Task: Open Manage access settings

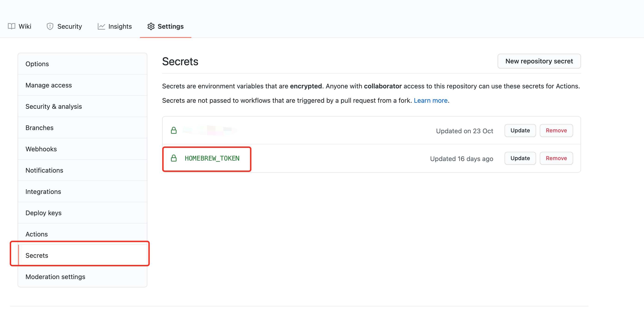Action: [x=49, y=85]
